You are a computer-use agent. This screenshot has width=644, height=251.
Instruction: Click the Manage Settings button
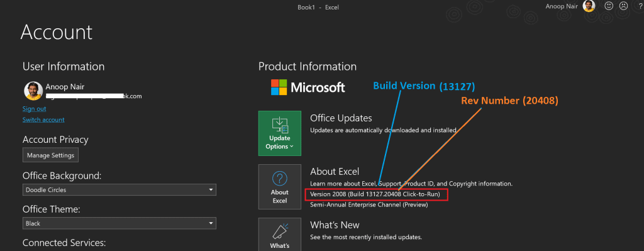point(50,155)
